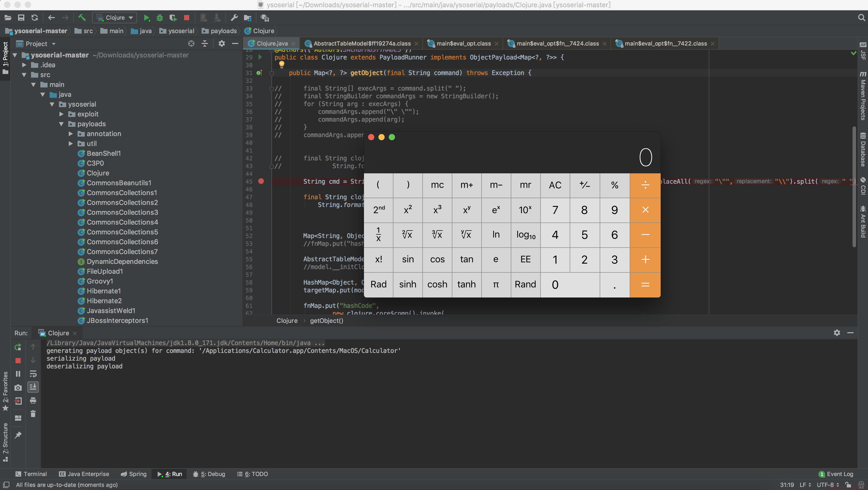Open the AbstractTableModel$ff19274a.class tab
Viewport: 868px width, 490px height.
[361, 43]
